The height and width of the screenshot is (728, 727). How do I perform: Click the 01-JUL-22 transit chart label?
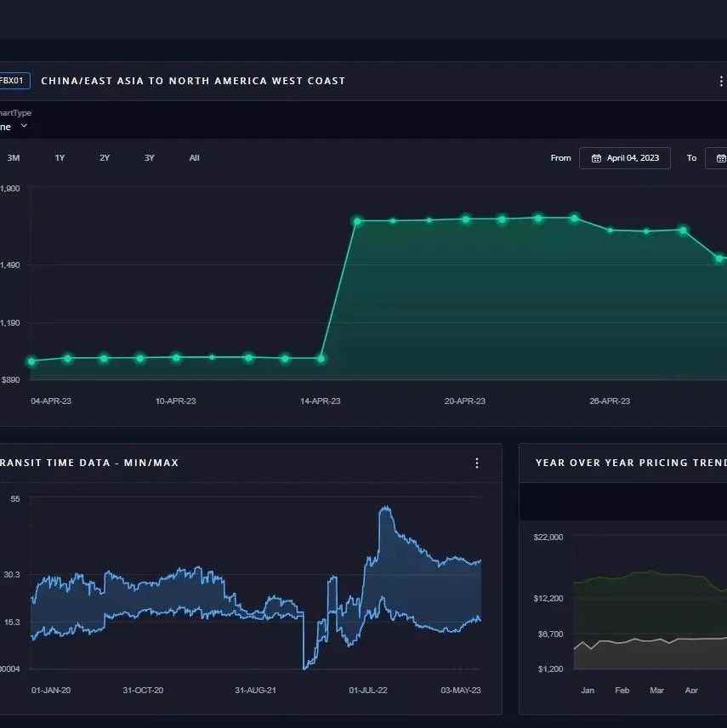click(x=368, y=691)
